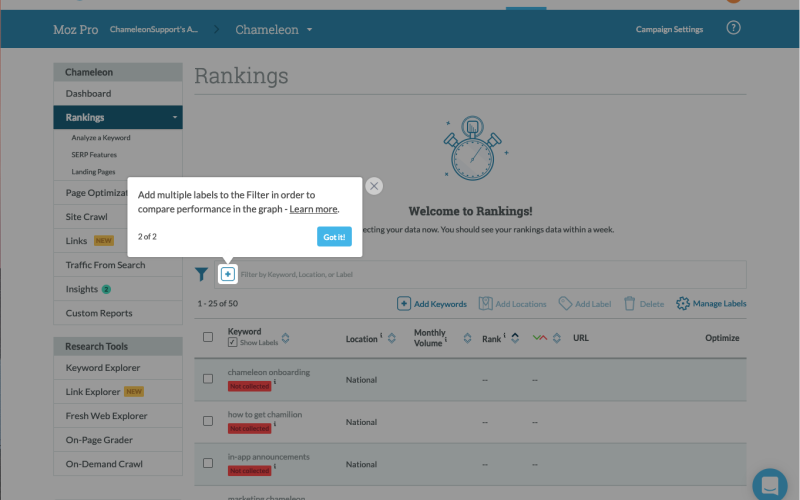Click the Add Label tag icon

(x=565, y=304)
